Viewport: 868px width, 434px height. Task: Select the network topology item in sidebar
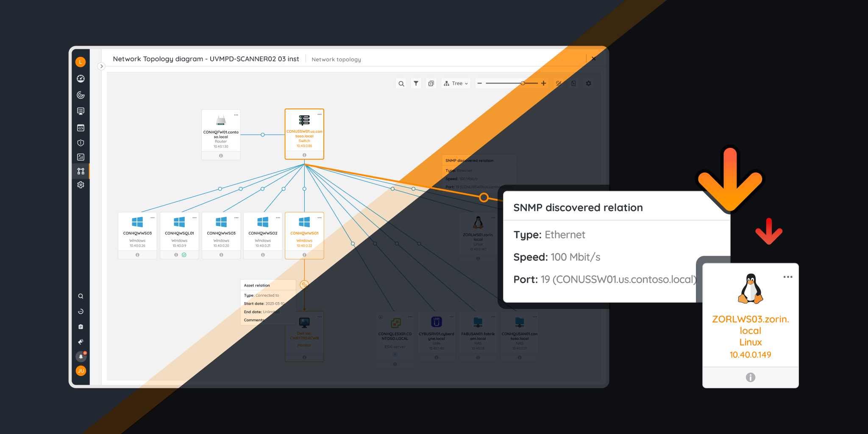[x=81, y=171]
